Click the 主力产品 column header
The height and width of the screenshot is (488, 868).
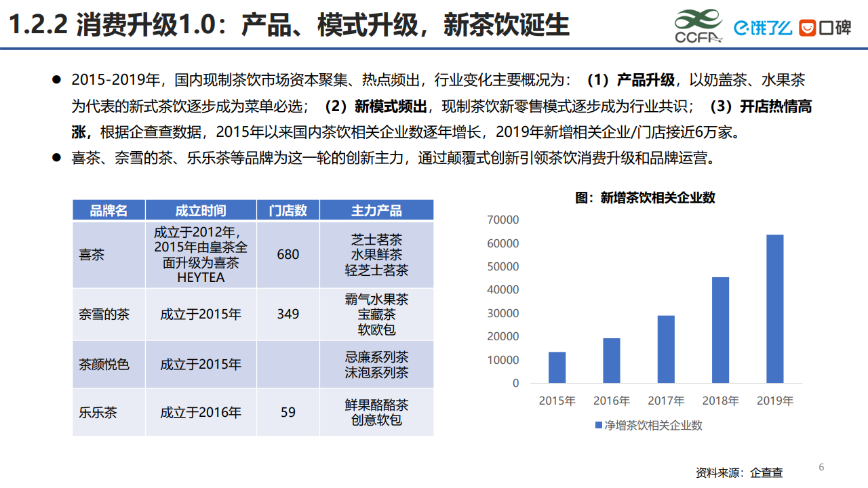[376, 210]
